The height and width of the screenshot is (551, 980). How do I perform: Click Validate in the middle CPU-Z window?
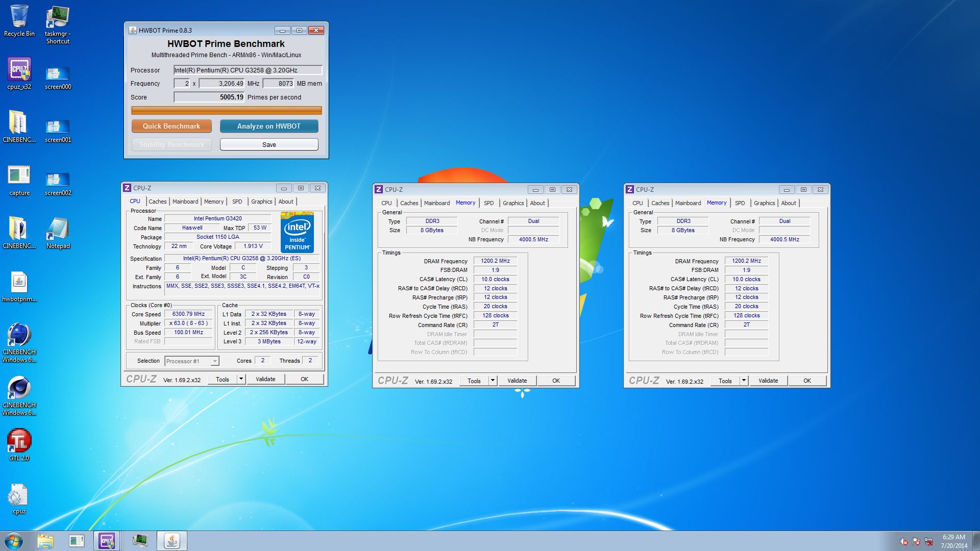(x=517, y=381)
